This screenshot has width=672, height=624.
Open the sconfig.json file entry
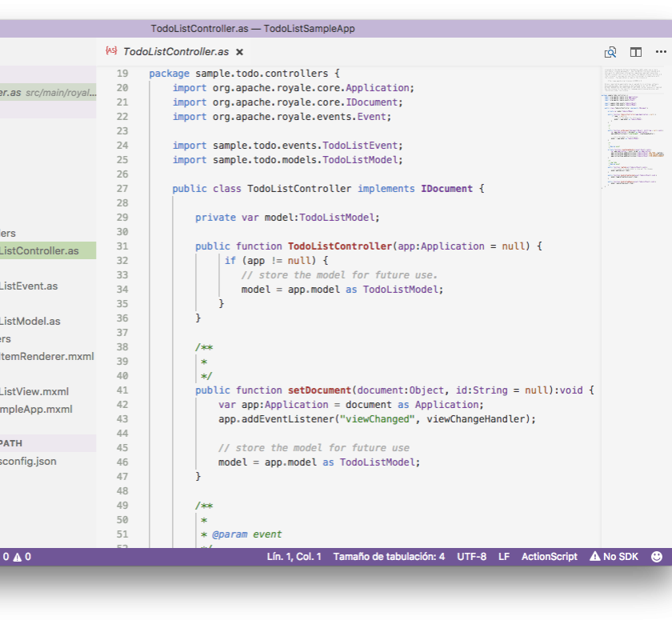[x=28, y=461]
